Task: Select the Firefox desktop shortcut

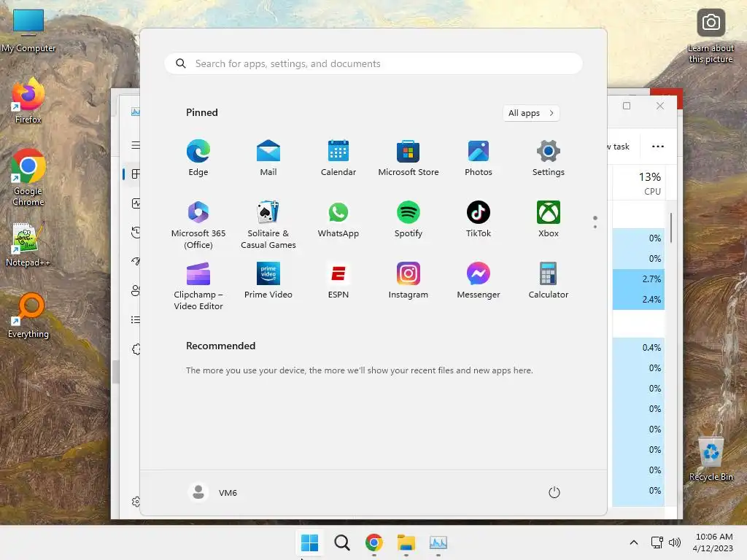Action: tap(28, 101)
